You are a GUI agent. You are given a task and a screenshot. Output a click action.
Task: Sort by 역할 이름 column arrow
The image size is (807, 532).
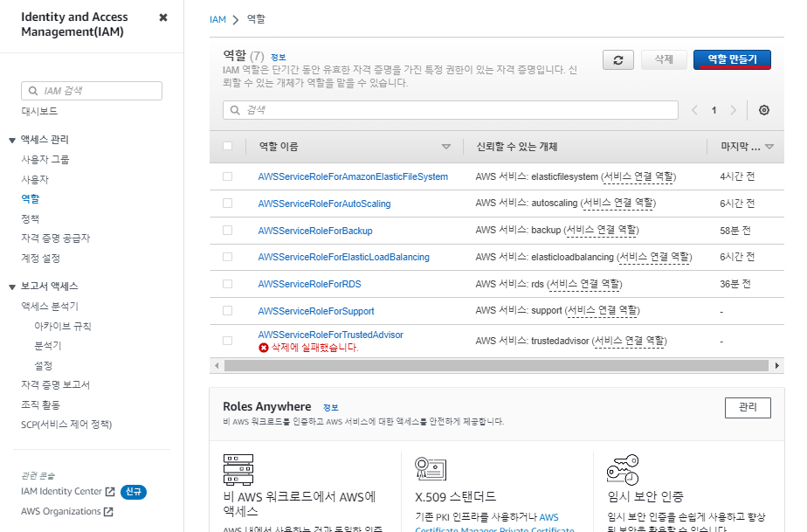pos(446,147)
